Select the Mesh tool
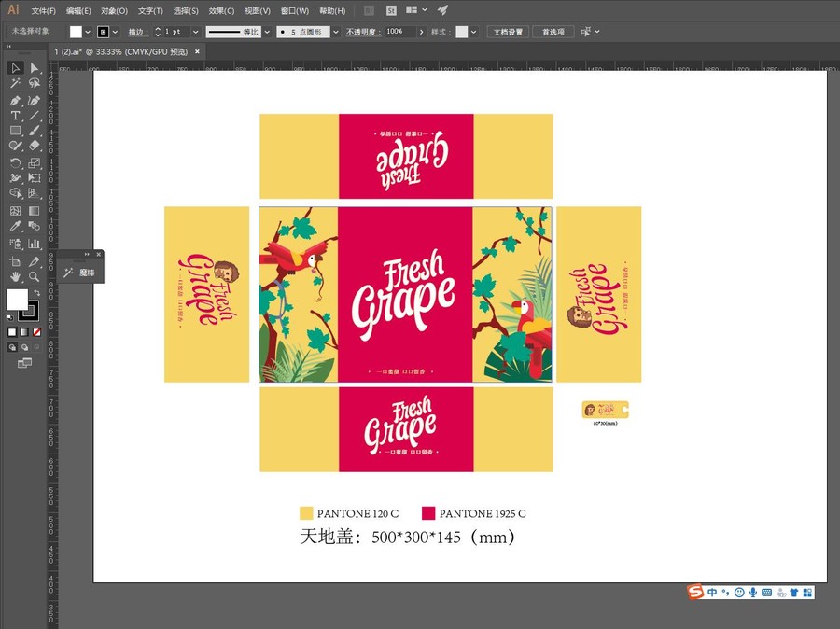840x629 pixels. pyautogui.click(x=15, y=211)
